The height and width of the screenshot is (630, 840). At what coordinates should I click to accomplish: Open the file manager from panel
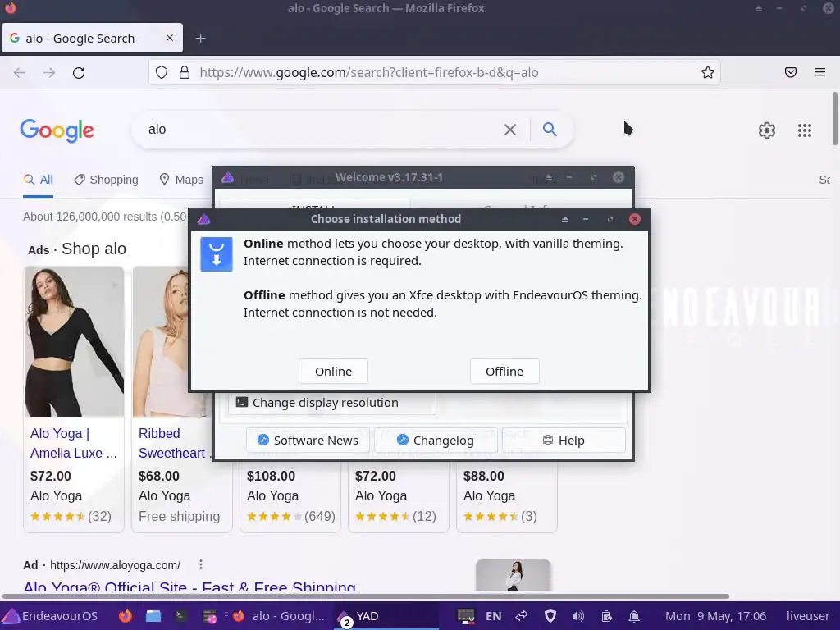tap(153, 616)
